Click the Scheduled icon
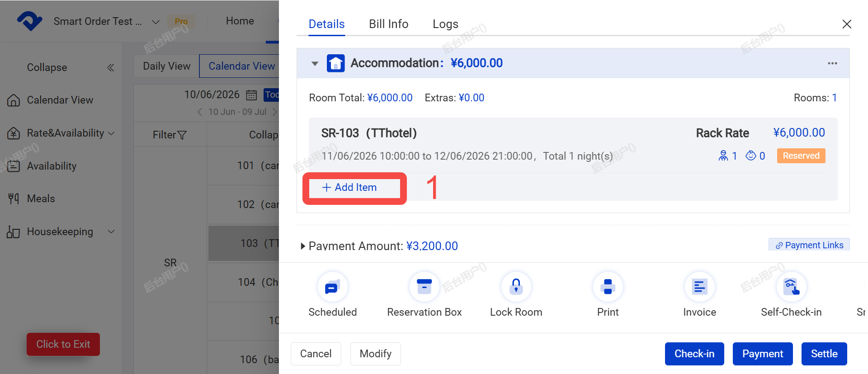The width and height of the screenshot is (868, 374). coord(332,287)
